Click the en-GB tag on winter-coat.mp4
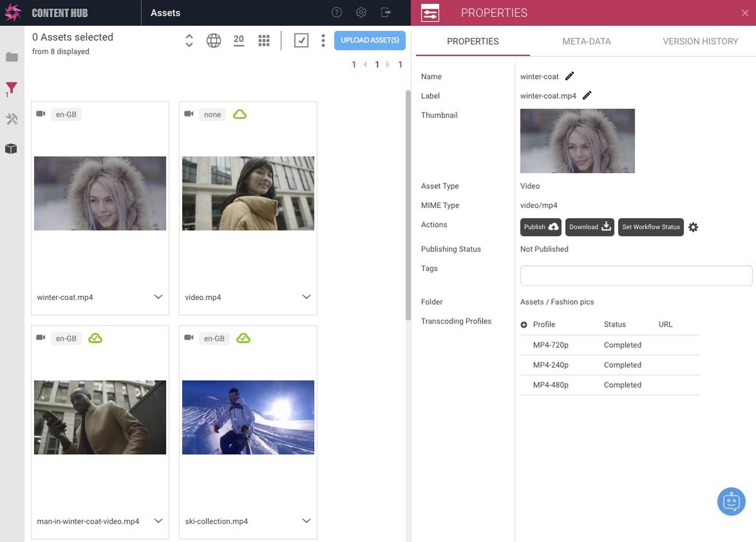This screenshot has width=756, height=542. pos(66,115)
